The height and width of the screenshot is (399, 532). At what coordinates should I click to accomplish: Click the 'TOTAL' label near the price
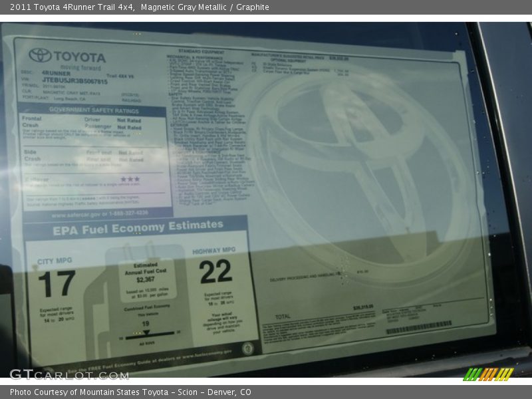click(283, 317)
